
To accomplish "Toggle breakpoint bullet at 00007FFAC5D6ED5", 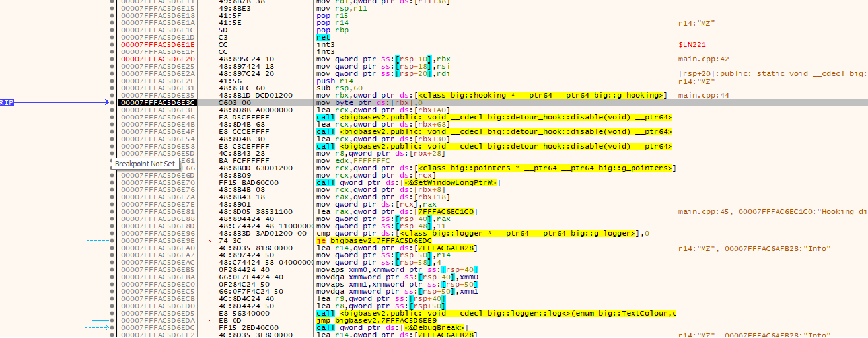I will (112, 314).
